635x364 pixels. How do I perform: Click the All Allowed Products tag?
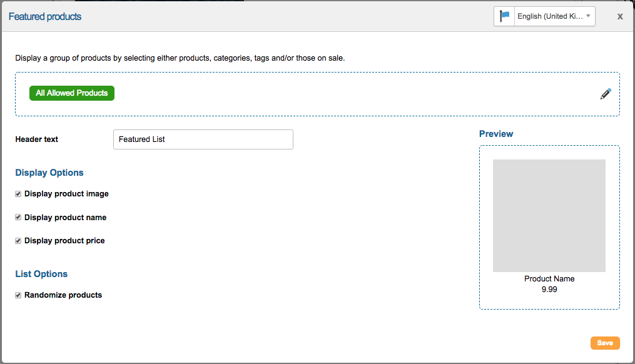click(x=72, y=93)
